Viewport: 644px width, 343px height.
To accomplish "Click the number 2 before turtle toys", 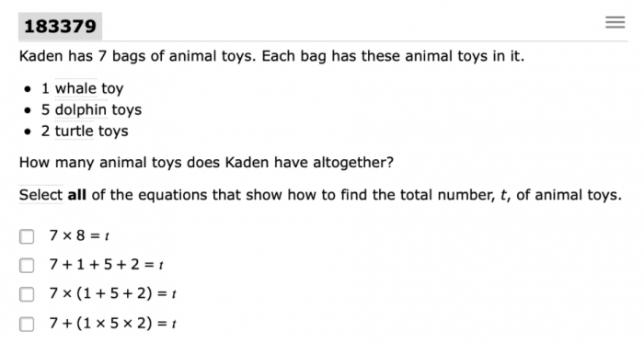I will 45,131.
